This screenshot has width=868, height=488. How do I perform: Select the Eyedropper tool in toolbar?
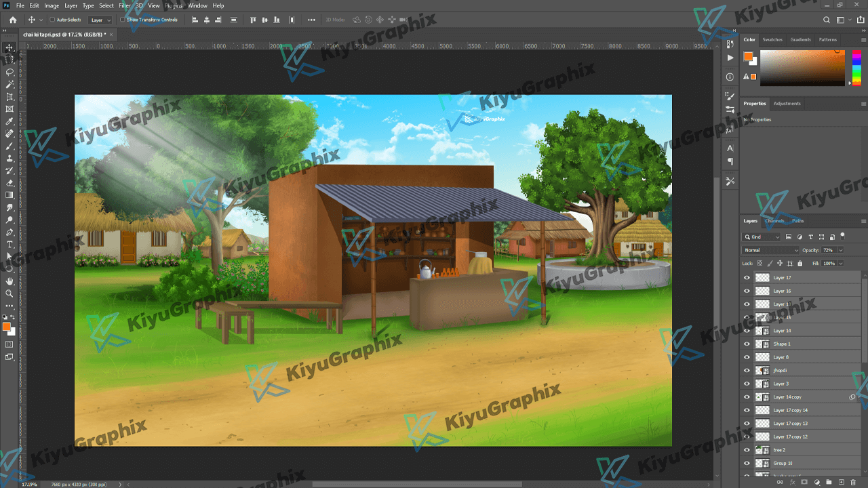pyautogui.click(x=9, y=121)
